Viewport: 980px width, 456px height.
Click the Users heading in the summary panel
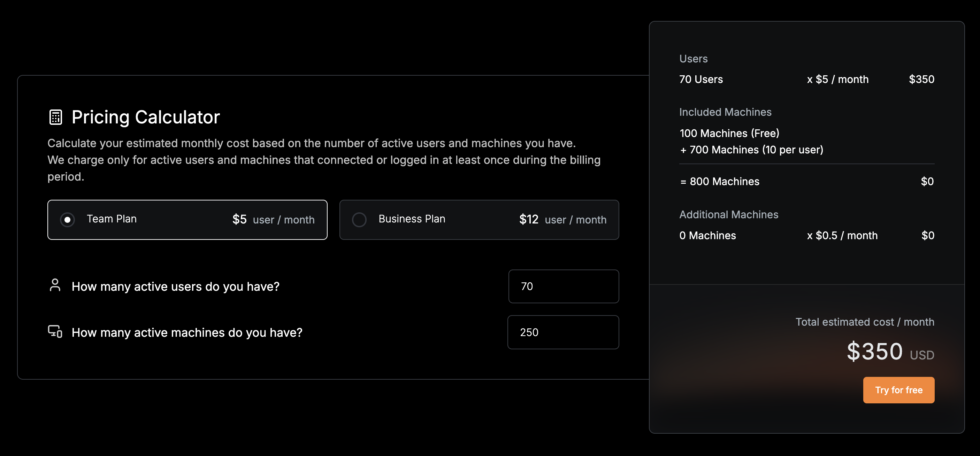pyautogui.click(x=693, y=59)
